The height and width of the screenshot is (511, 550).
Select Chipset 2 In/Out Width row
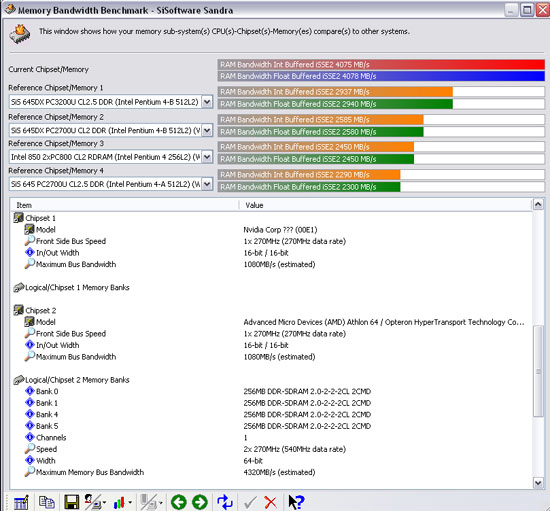pos(271,345)
